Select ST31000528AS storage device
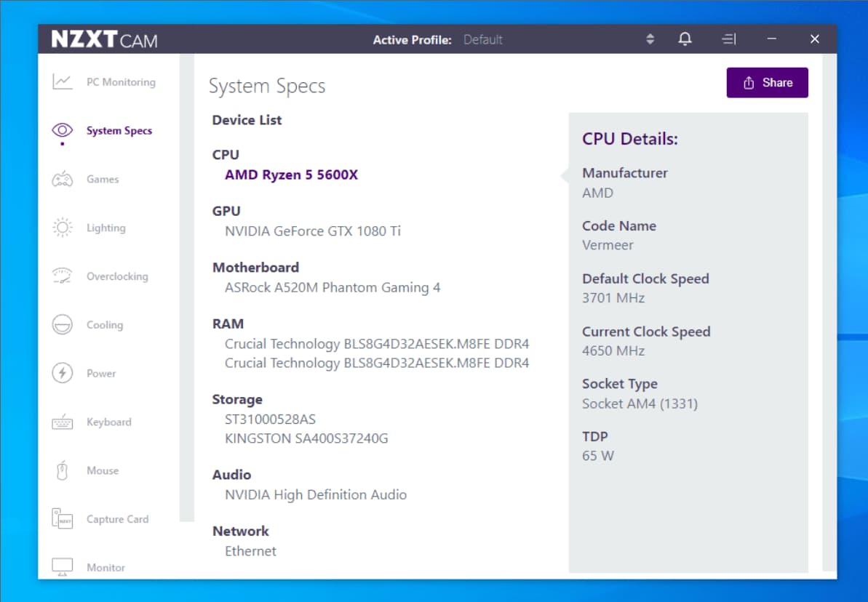The width and height of the screenshot is (868, 602). coord(270,420)
